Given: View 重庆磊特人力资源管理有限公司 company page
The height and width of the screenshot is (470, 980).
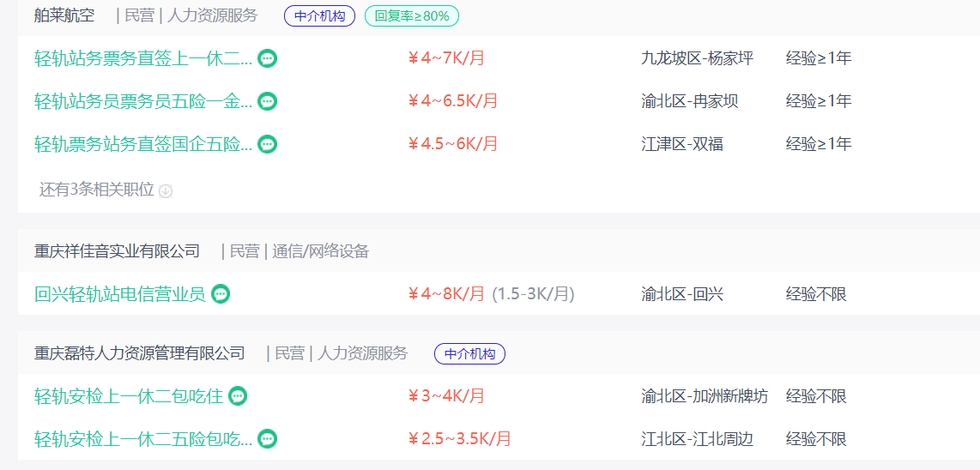Looking at the screenshot, I should (x=139, y=353).
